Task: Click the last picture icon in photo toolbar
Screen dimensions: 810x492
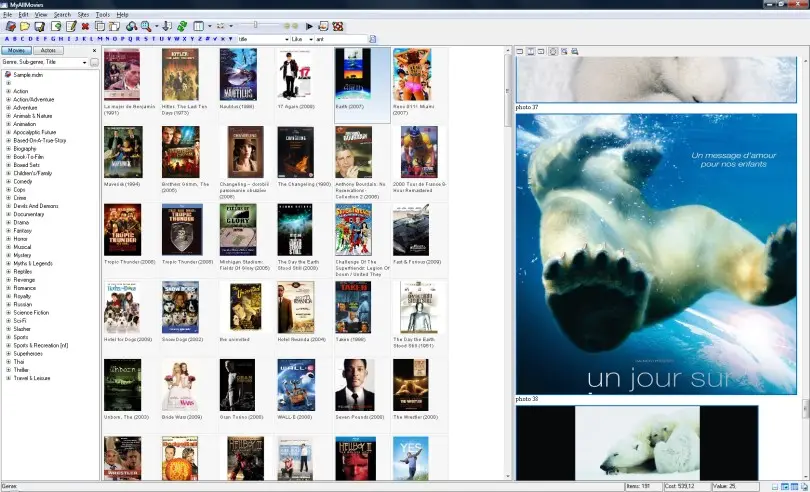Action: (574, 51)
